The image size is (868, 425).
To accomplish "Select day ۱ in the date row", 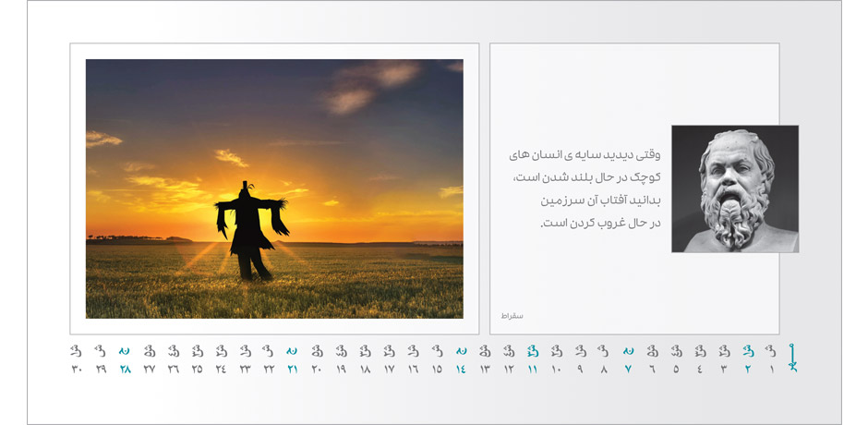I will 771,370.
